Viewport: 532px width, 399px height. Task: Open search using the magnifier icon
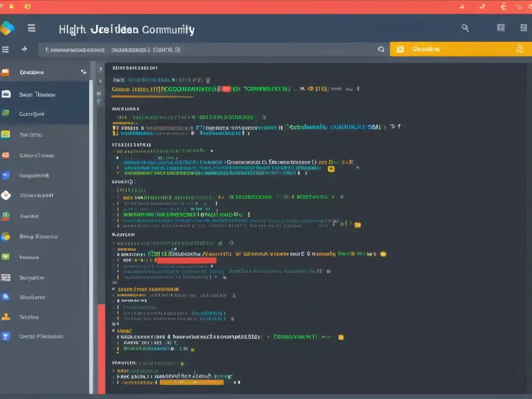(x=465, y=28)
